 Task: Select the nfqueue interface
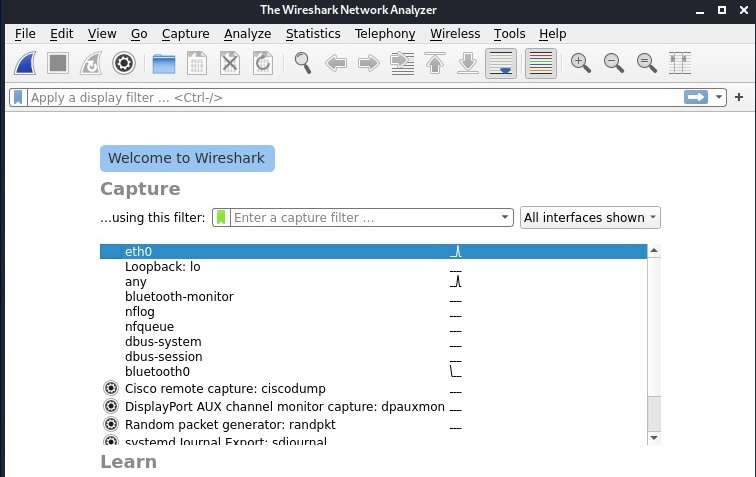pyautogui.click(x=373, y=327)
